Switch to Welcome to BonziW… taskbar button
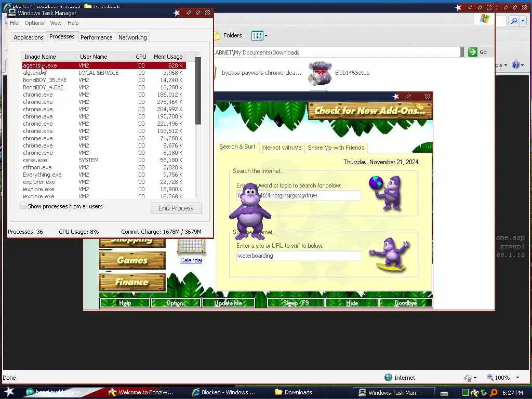 pyautogui.click(x=141, y=392)
